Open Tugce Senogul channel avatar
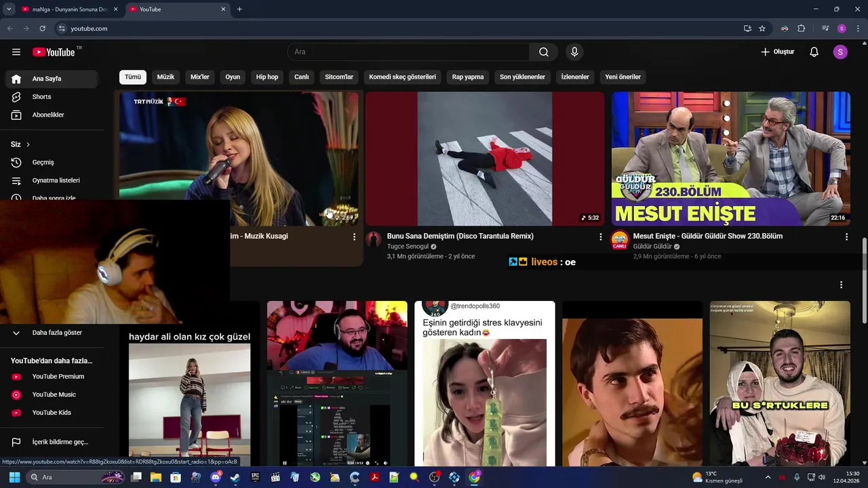The width and height of the screenshot is (868, 488). (374, 240)
